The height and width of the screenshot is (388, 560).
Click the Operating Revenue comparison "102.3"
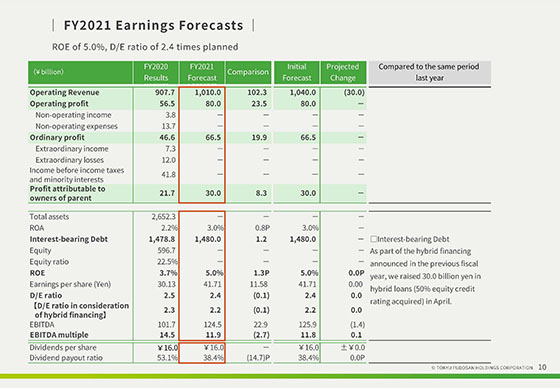coord(257,93)
